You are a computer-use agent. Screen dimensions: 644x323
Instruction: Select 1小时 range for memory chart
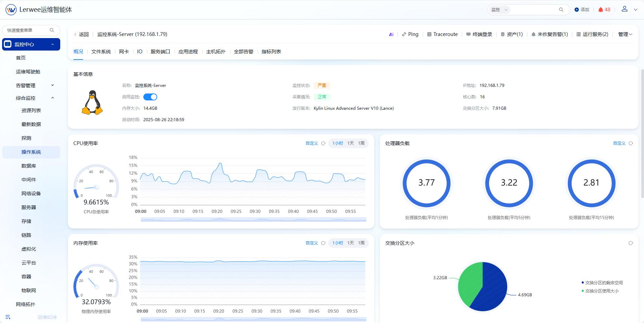338,243
